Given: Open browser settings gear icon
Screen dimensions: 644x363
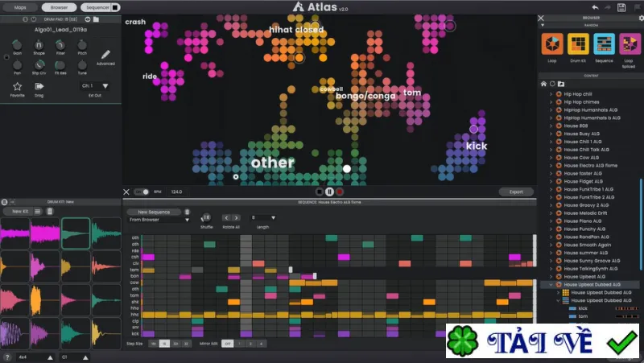Looking at the screenshot, I should click(641, 18).
